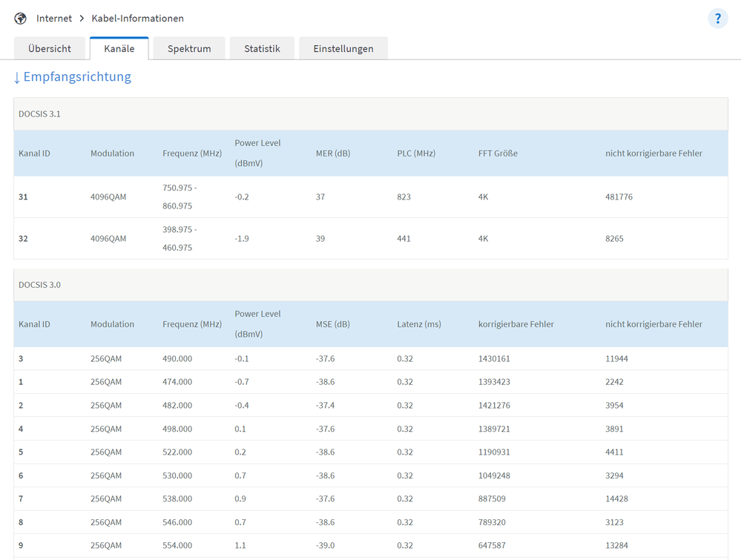Click the help question mark icon

pyautogui.click(x=717, y=19)
